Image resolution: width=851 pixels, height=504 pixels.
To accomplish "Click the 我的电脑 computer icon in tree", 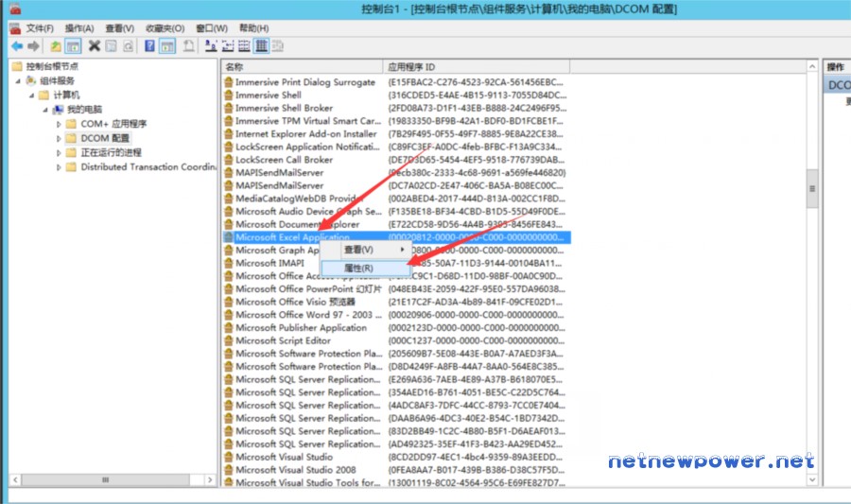I will tap(58, 110).
